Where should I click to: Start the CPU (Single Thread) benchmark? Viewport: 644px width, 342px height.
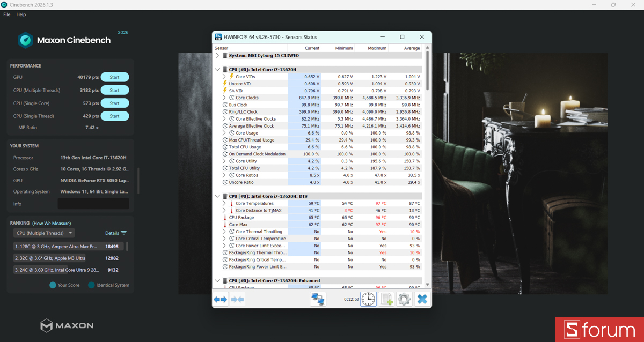(x=115, y=116)
